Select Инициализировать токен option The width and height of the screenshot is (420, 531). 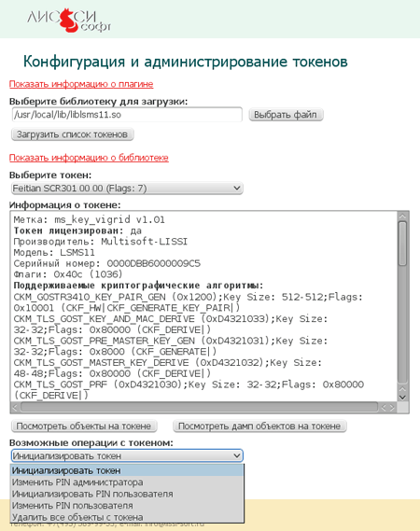tap(127, 470)
